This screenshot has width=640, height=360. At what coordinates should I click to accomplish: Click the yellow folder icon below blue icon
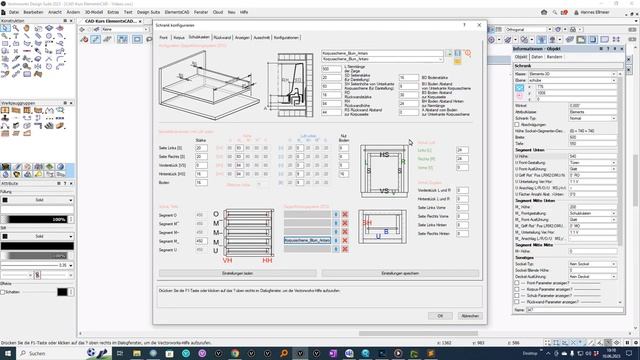(x=458, y=61)
